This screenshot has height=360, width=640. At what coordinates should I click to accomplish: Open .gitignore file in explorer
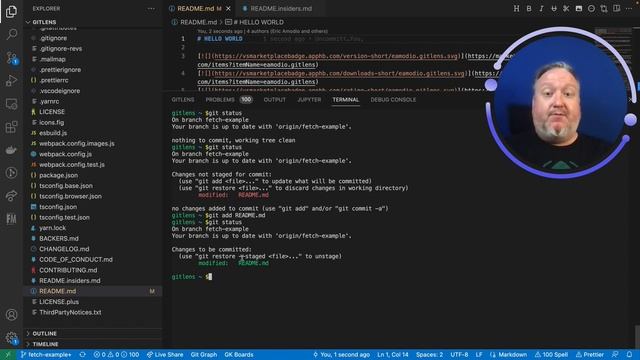[x=53, y=38]
